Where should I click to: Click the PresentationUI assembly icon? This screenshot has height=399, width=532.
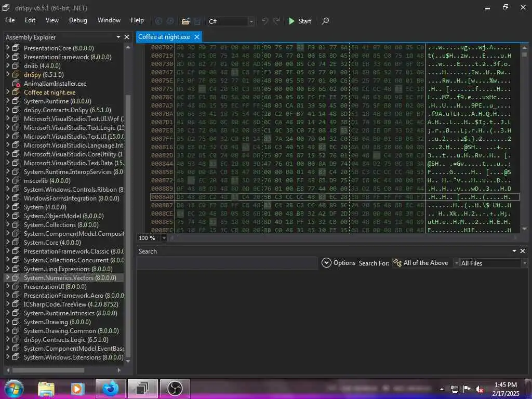(x=16, y=286)
